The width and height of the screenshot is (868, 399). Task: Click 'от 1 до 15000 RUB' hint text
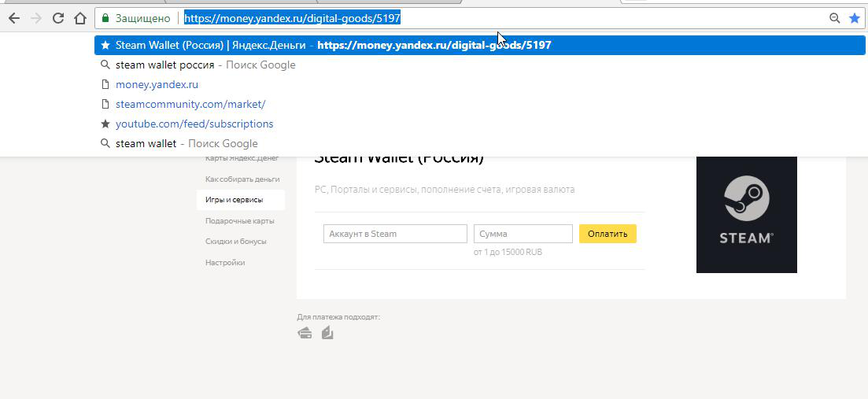tap(508, 252)
